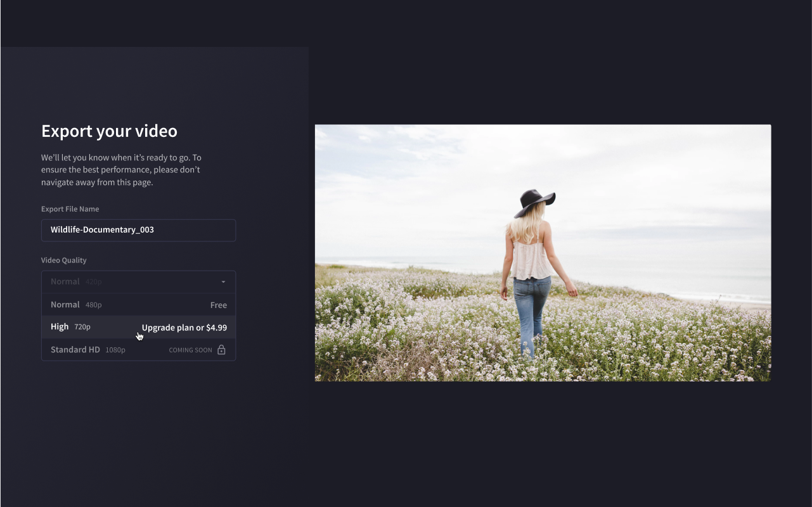
Task: Click the "COMING SOON" label
Action: coord(190,350)
